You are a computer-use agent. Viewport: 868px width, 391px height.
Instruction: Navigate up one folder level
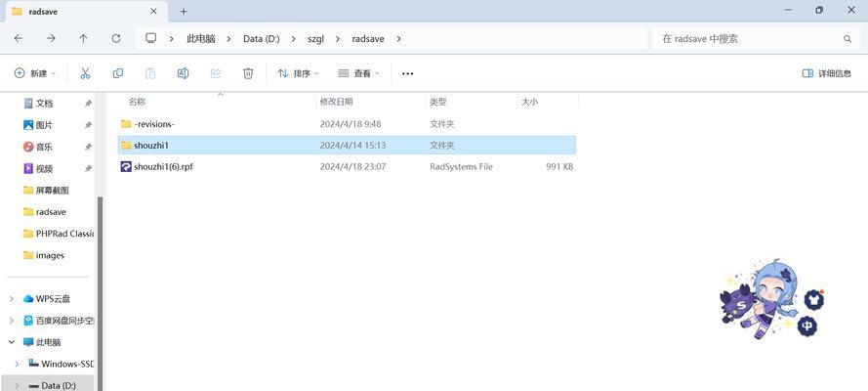(83, 39)
